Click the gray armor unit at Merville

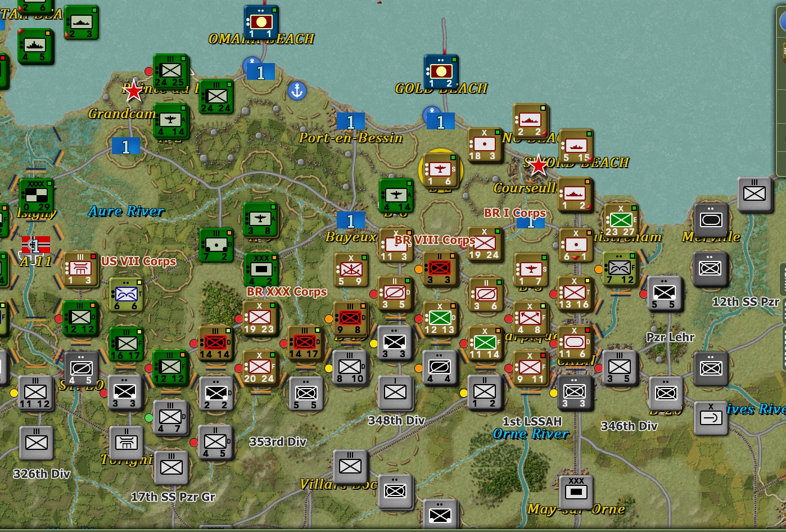tap(711, 220)
